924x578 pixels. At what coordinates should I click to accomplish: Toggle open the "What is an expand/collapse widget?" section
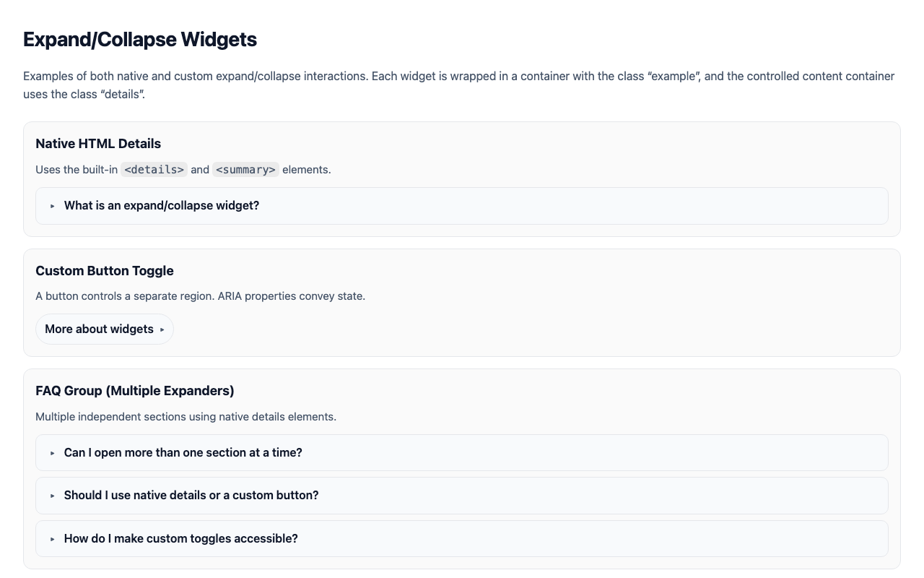point(161,206)
